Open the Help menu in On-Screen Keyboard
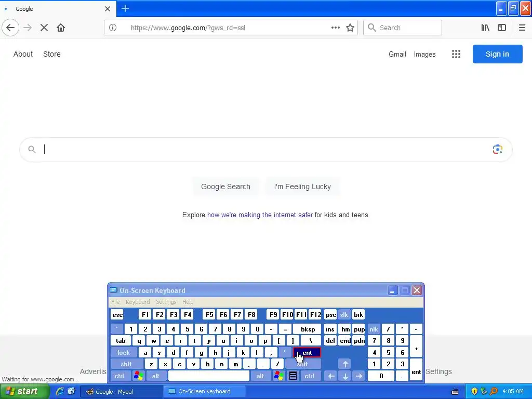532x399 pixels. pyautogui.click(x=188, y=302)
